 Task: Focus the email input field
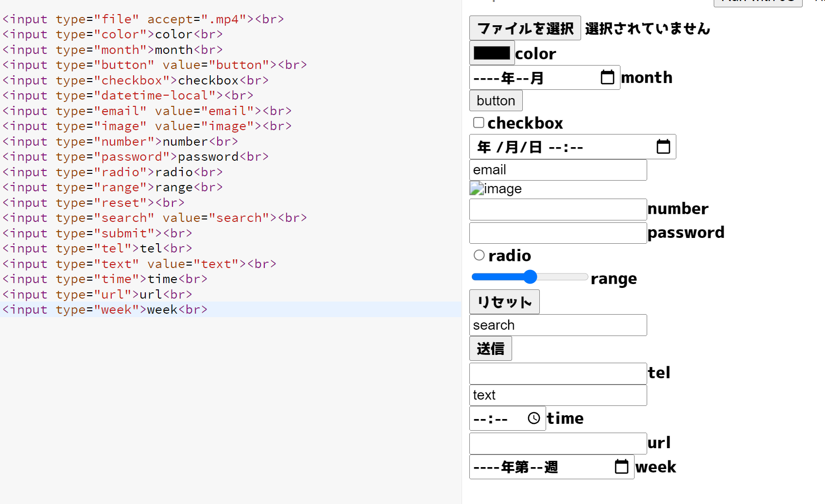tap(558, 170)
